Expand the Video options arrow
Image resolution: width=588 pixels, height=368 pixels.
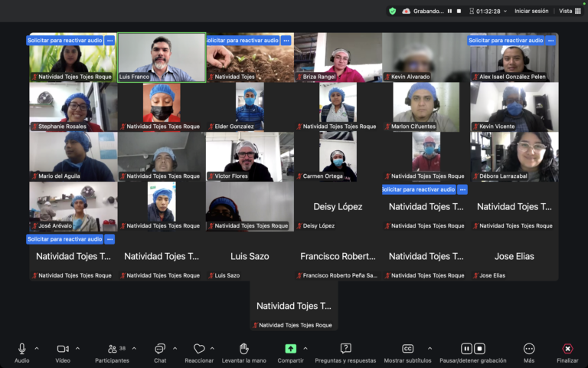pyautogui.click(x=77, y=349)
